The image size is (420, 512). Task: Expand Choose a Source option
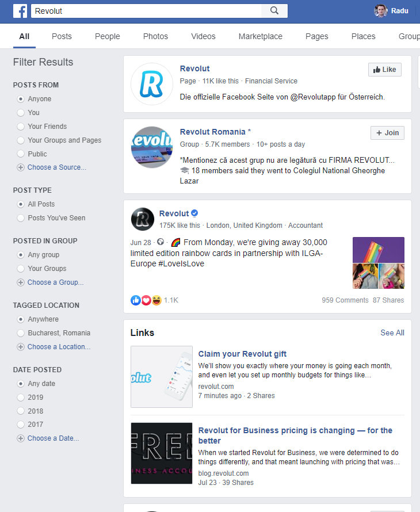pyautogui.click(x=52, y=167)
